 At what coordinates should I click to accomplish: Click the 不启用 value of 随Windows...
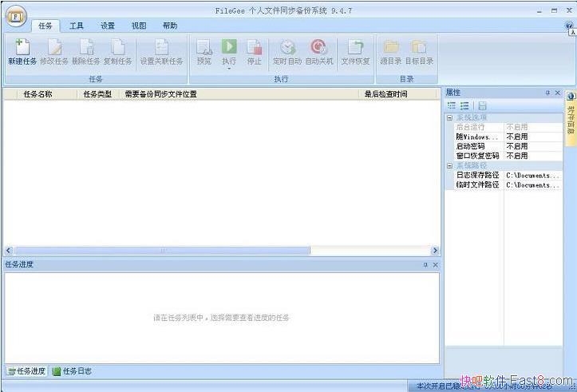517,137
